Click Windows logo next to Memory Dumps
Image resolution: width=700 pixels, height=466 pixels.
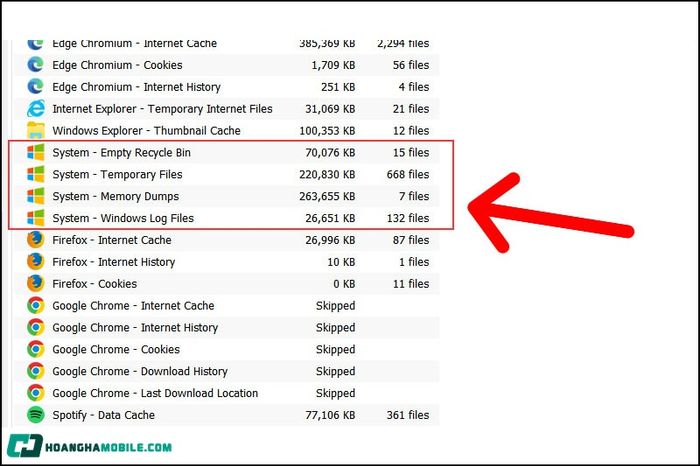point(35,196)
